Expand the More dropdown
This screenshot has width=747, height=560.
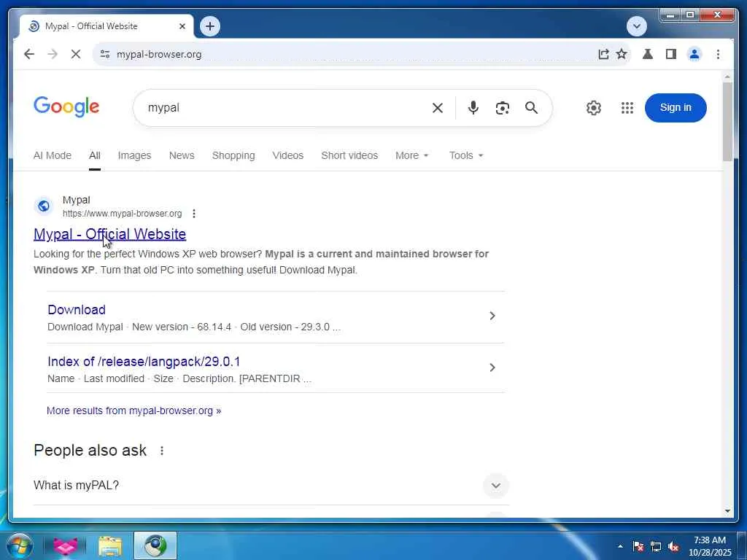[412, 156]
